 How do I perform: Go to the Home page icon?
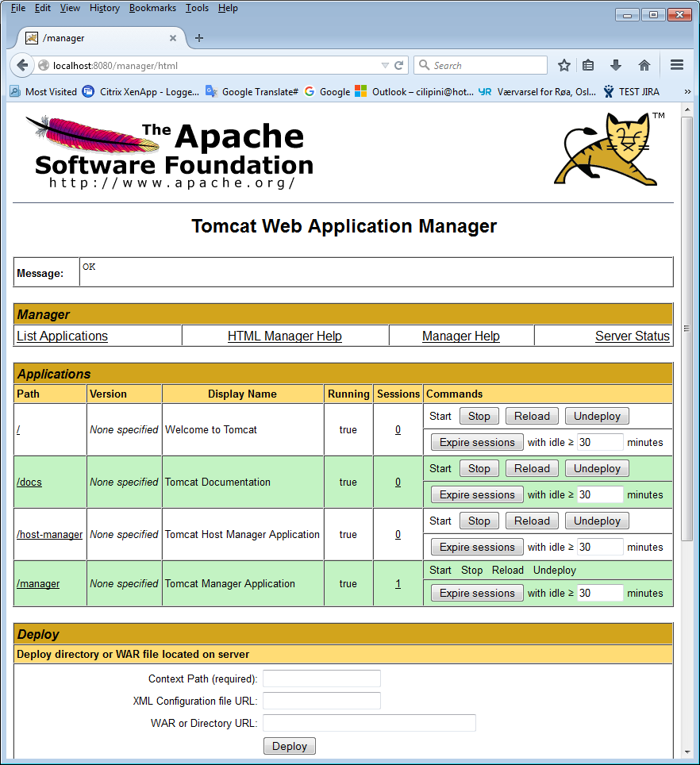click(x=644, y=65)
